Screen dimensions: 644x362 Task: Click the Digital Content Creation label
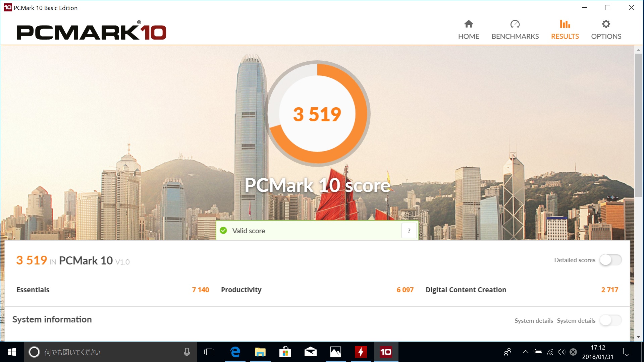click(x=466, y=290)
